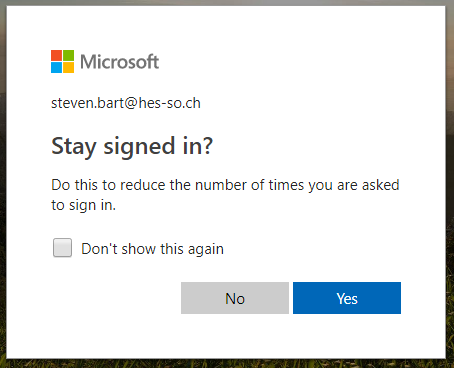Screen dimensions: 454x368
Task: Click the Microsoft four-color logo icon
Action: 62,61
